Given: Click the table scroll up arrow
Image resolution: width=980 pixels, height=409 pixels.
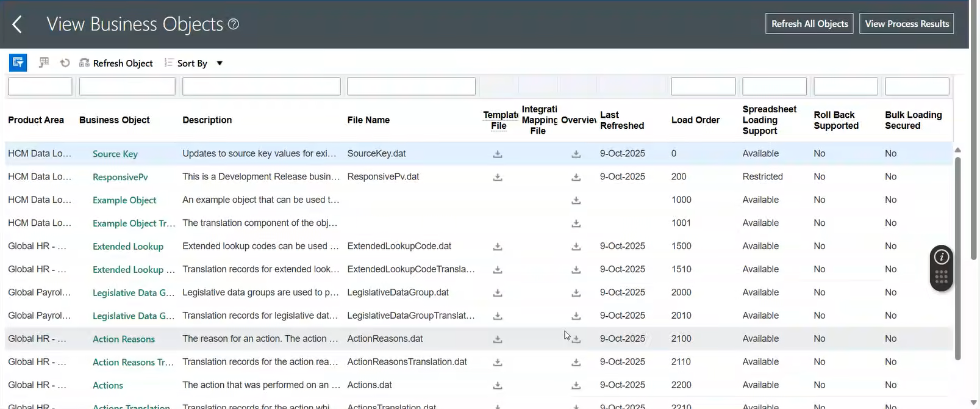Looking at the screenshot, I should (957, 150).
